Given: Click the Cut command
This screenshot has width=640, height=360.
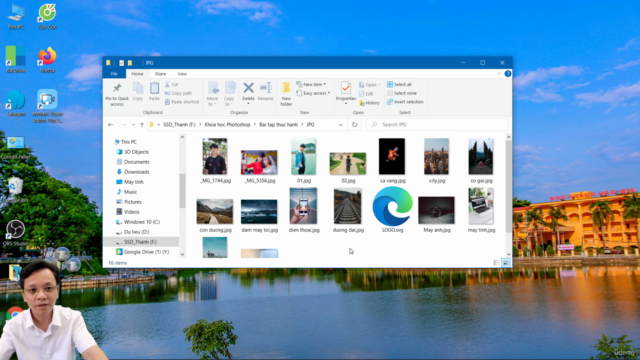Looking at the screenshot, I should click(x=171, y=84).
